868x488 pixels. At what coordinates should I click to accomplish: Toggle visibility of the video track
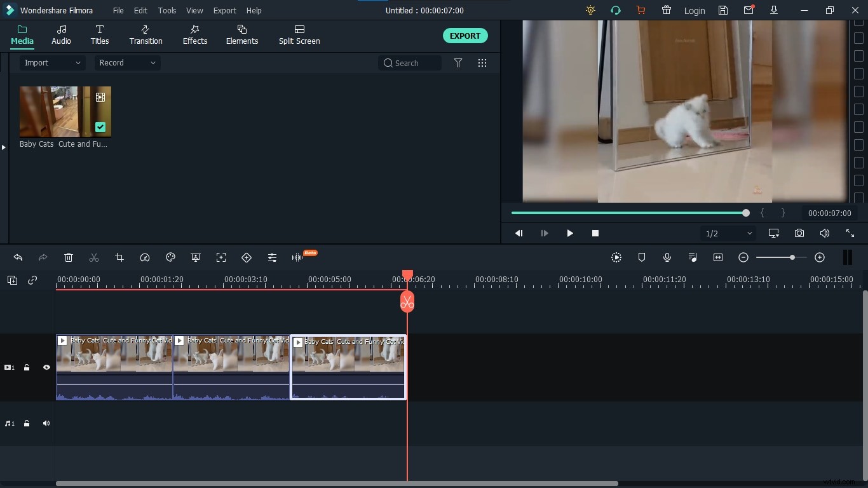pyautogui.click(x=46, y=367)
